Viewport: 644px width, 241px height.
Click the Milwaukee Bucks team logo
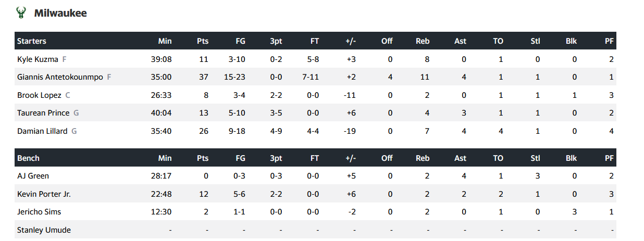tap(21, 13)
